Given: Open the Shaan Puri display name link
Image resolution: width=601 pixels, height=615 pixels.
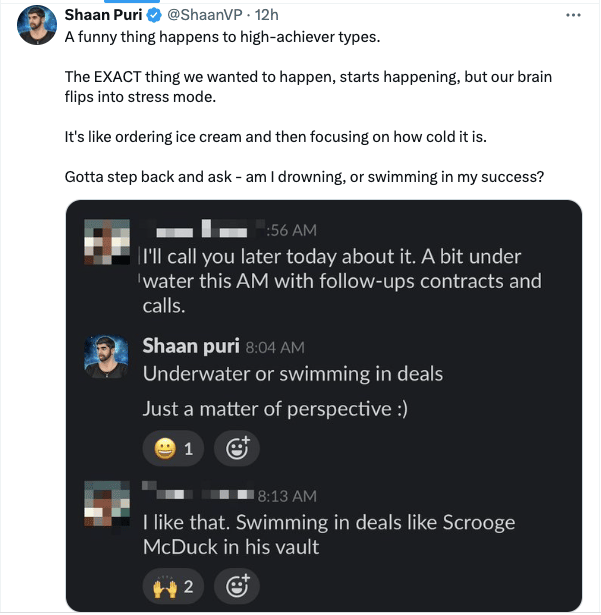Looking at the screenshot, I should pos(104,16).
